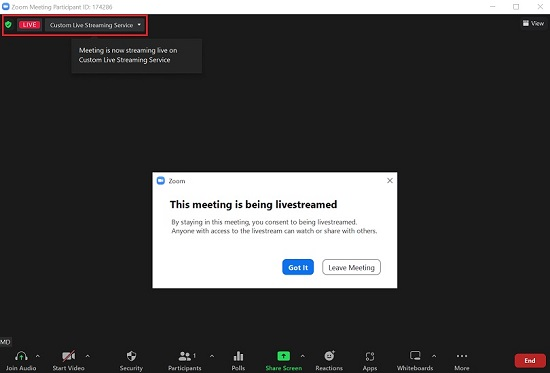
Task: Click the streaming live notification text
Action: click(128, 55)
